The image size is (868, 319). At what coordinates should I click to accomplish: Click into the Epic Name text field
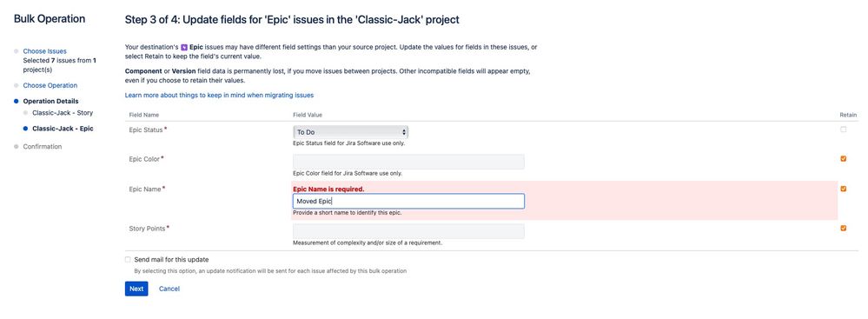tap(408, 201)
